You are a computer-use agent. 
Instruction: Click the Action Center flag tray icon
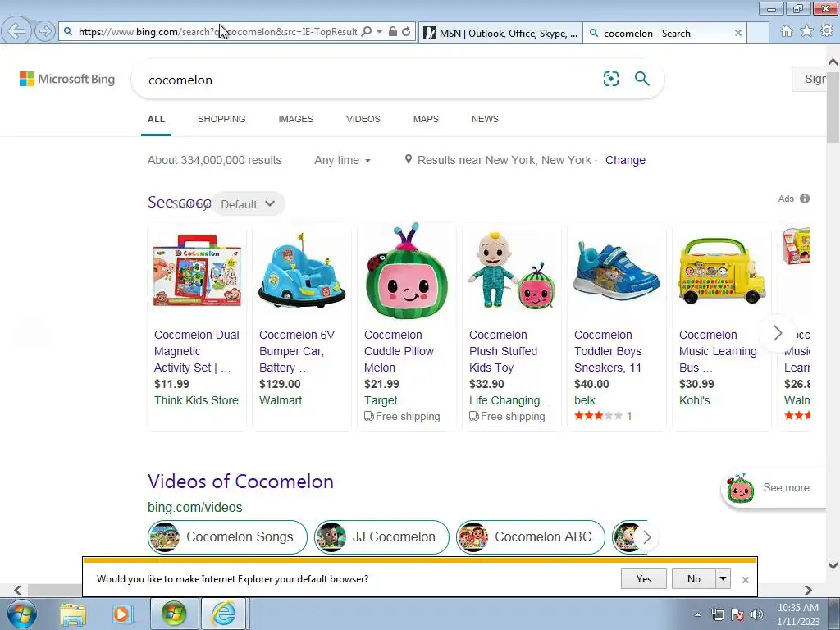(737, 614)
